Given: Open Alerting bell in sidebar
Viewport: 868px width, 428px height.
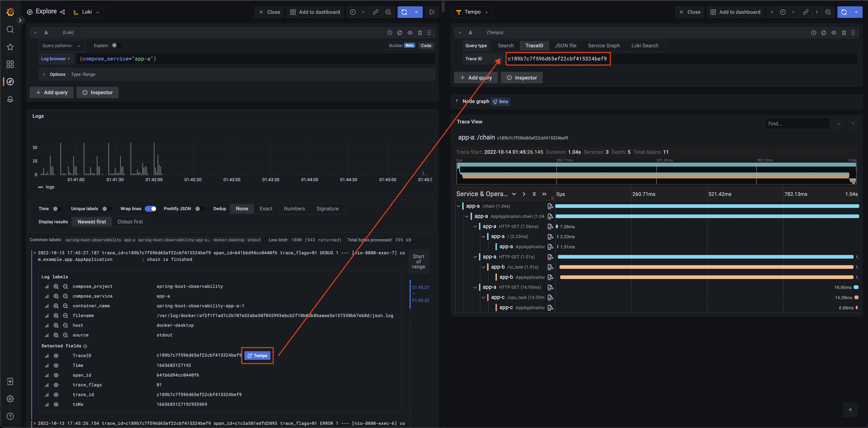Looking at the screenshot, I should 10,99.
